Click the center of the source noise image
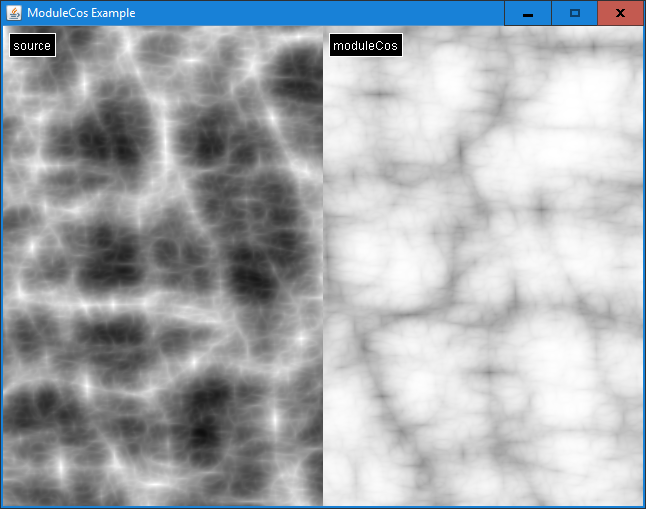The width and height of the screenshot is (646, 509). point(162,266)
